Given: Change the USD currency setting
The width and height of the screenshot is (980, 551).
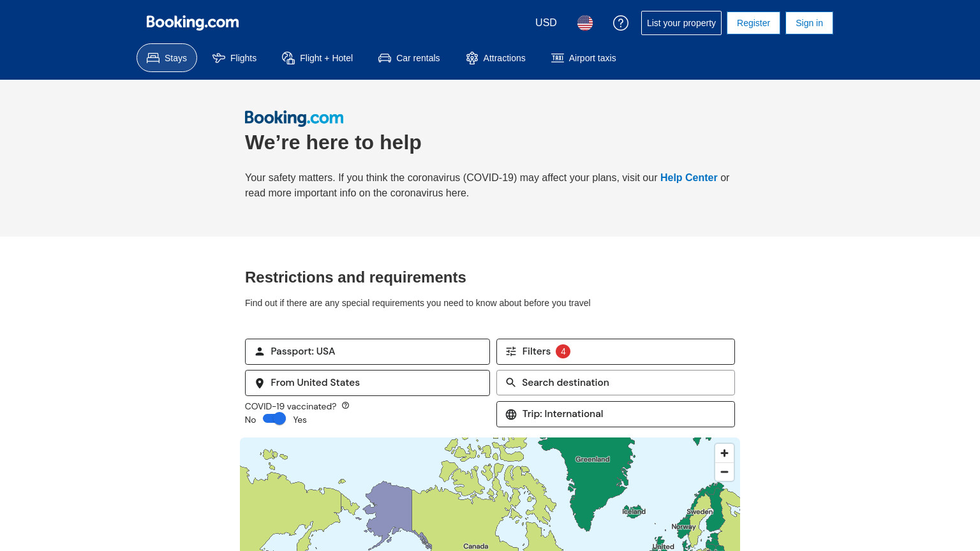Looking at the screenshot, I should [546, 23].
